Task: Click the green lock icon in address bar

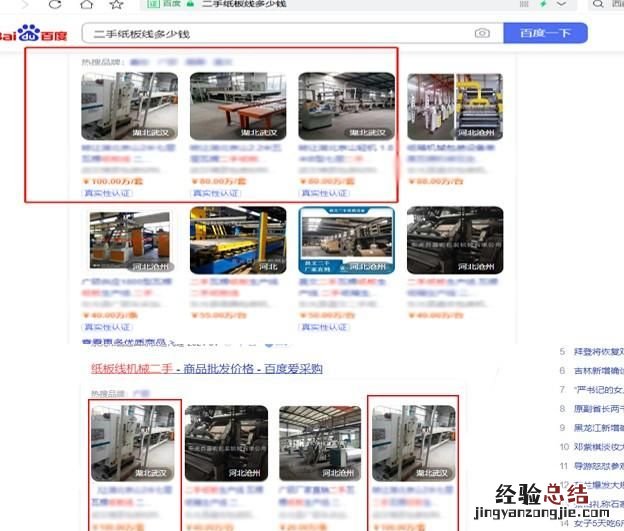Action: coord(190,4)
